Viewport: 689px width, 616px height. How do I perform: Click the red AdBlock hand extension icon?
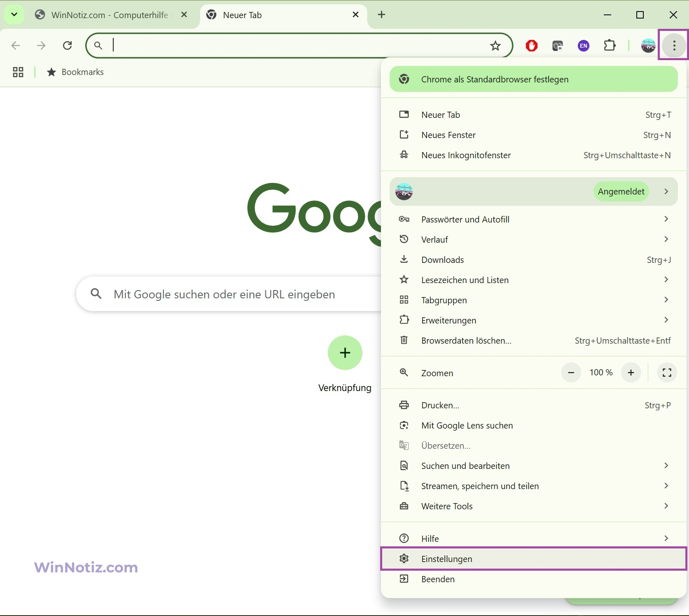(532, 45)
